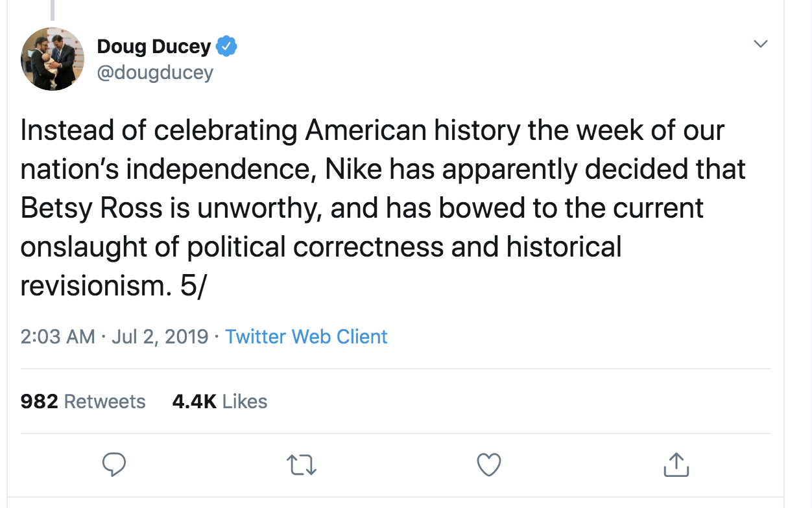The height and width of the screenshot is (508, 812).
Task: Click "historical revisionism" phrase in tweet
Action: pos(564,248)
